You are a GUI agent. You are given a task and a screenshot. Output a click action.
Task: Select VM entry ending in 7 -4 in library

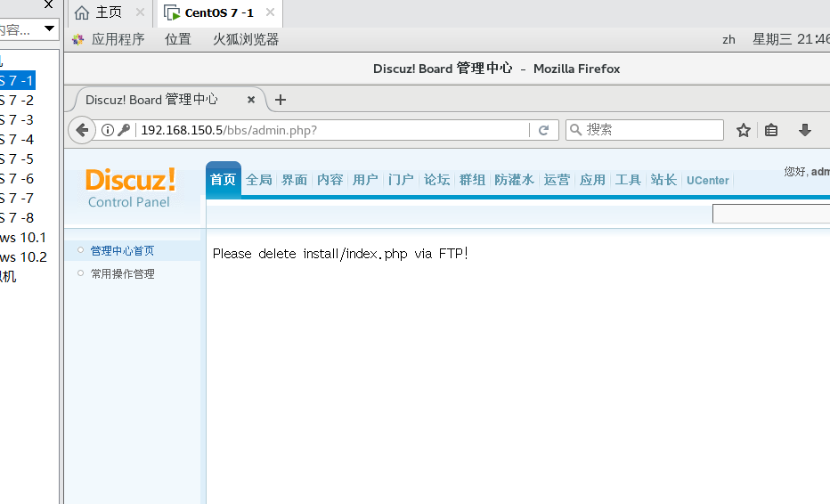[17, 139]
